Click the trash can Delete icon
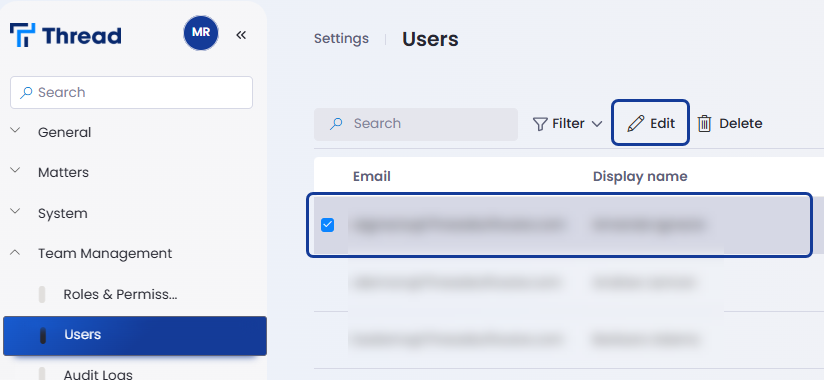Screen dimensions: 824x380 [704, 124]
